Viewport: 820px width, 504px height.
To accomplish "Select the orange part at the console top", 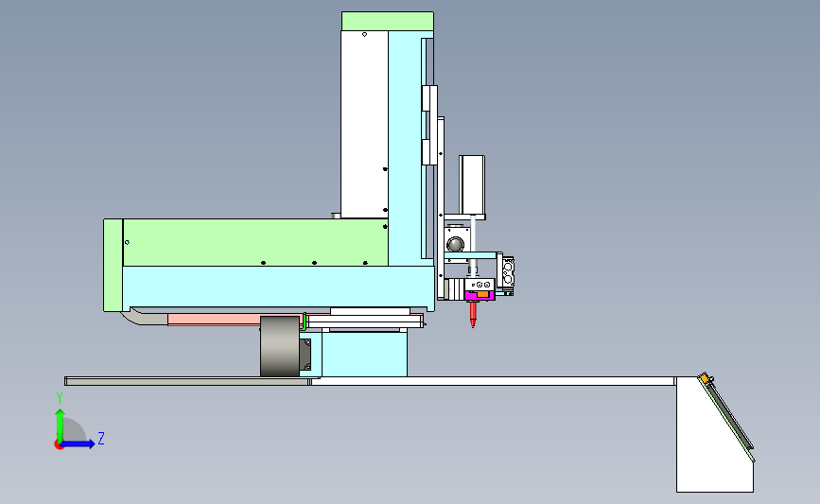I will pos(705,377).
